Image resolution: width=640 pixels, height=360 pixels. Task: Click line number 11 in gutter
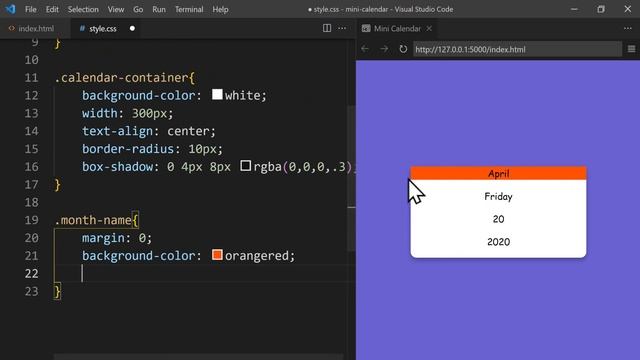31,78
